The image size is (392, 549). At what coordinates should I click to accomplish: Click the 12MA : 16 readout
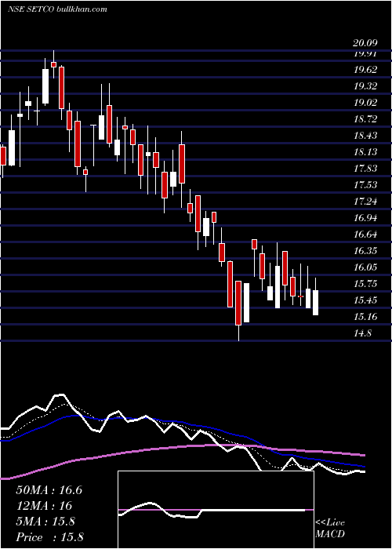click(x=44, y=506)
